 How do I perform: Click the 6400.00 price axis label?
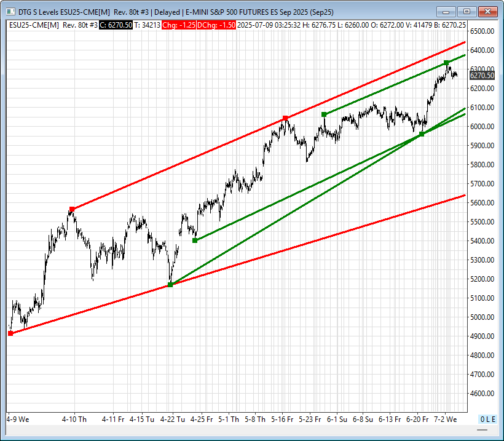[482, 50]
